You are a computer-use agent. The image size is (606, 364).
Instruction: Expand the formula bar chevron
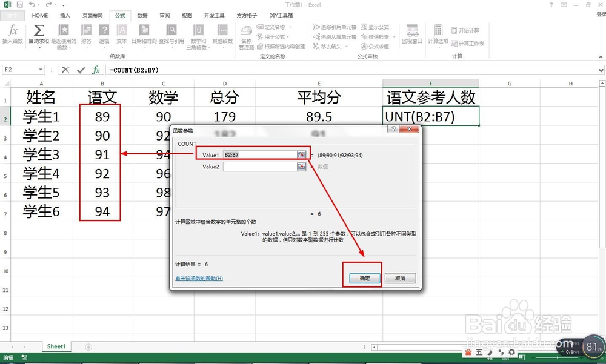(x=601, y=70)
